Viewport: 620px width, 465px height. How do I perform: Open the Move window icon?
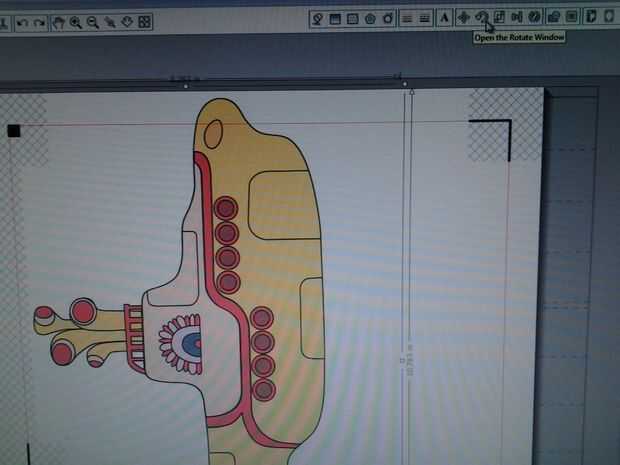[x=463, y=17]
